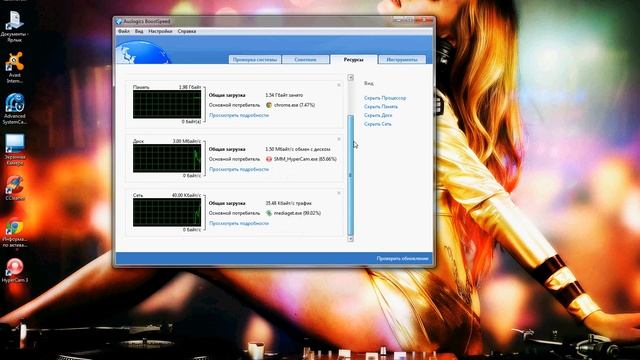
Task: Click Скрыть Диск link
Action: click(378, 115)
